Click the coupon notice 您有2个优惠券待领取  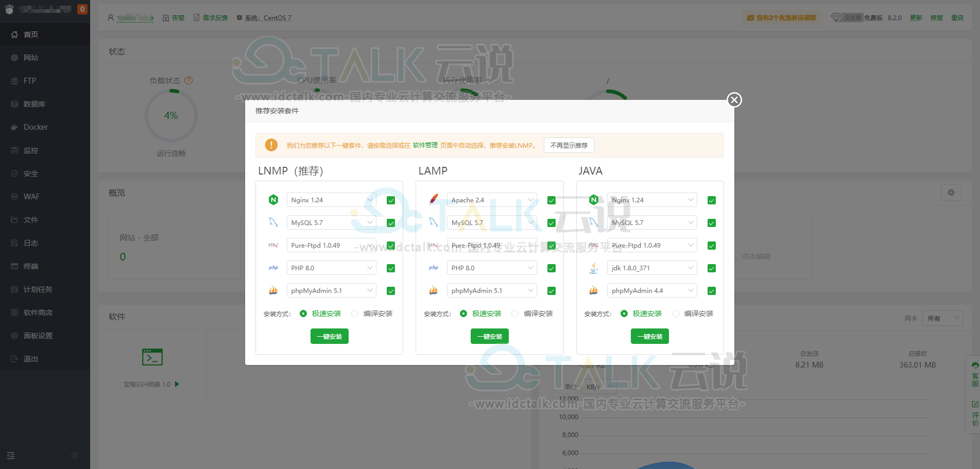(783, 18)
